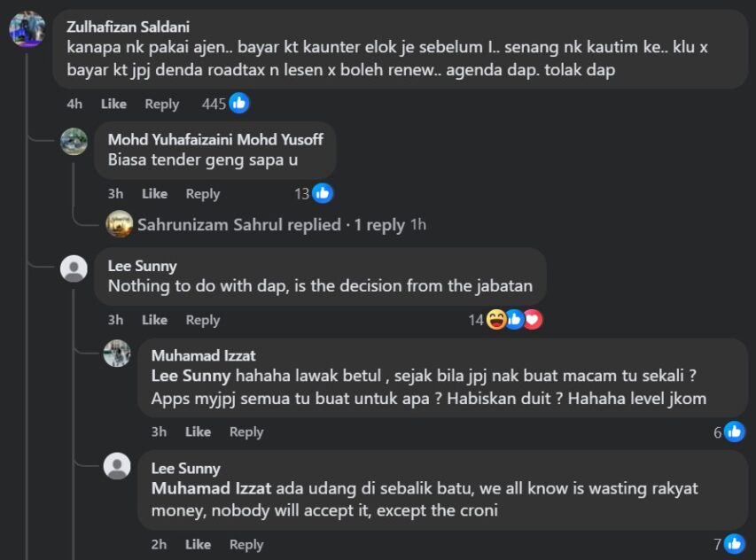Like Muhamad Izzat's reply

[x=198, y=432]
